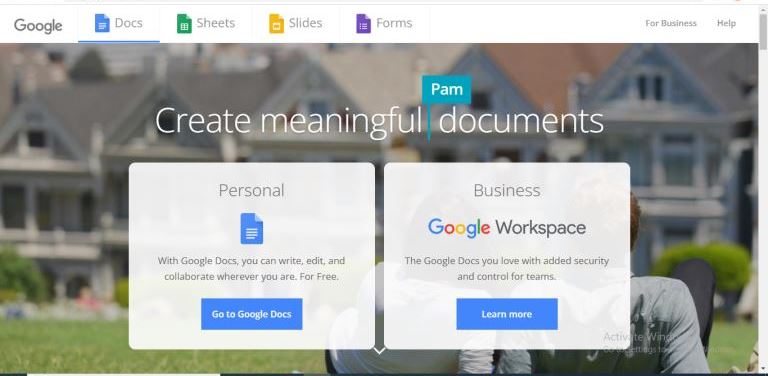Image resolution: width=768 pixels, height=376 pixels.
Task: Click the Learn more button
Action: (x=507, y=314)
